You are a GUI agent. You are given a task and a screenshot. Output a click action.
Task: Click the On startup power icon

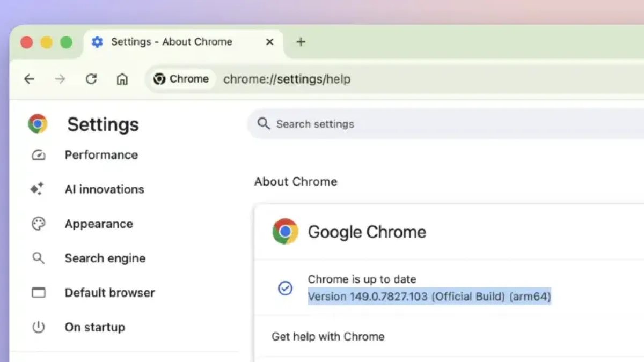(39, 327)
